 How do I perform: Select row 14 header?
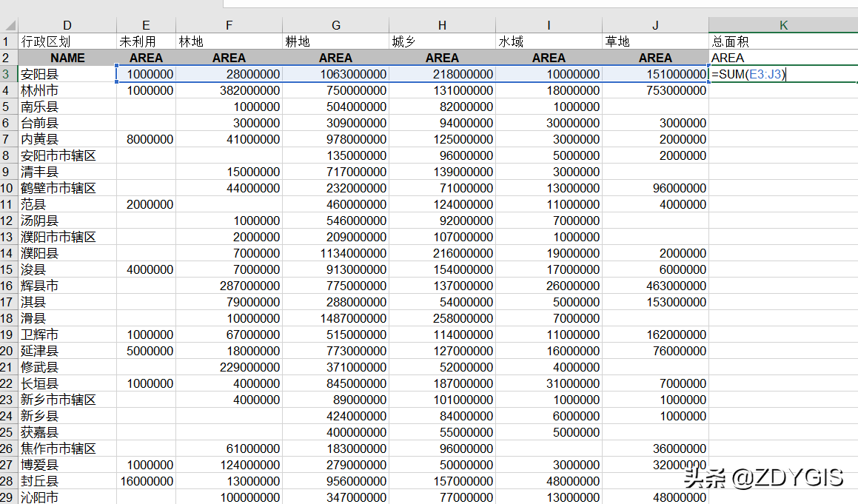9,253
